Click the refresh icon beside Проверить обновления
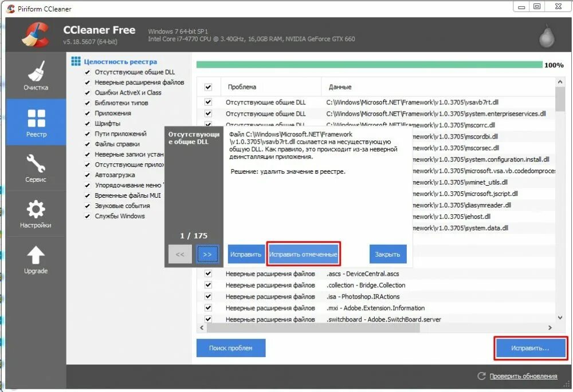Image resolution: width=573 pixels, height=392 pixels. [x=482, y=375]
